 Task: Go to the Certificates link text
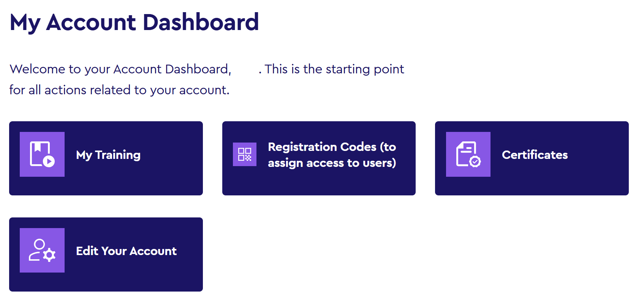535,155
